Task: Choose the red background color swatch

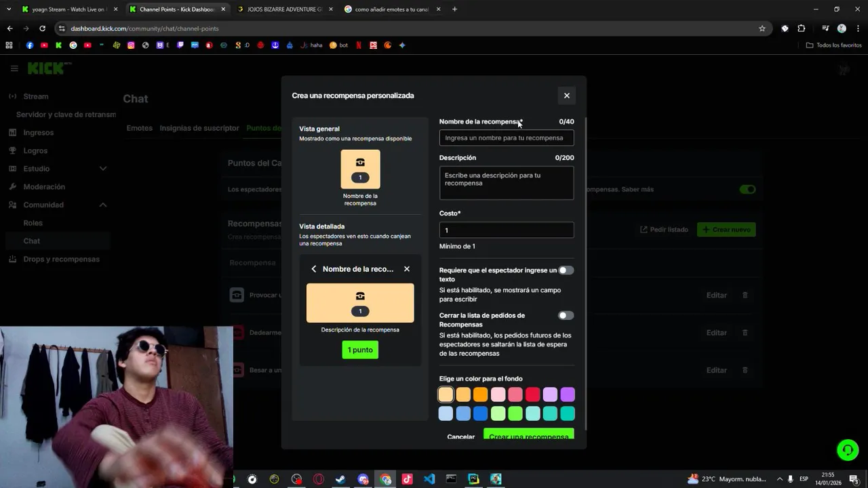Action: pos(533,394)
